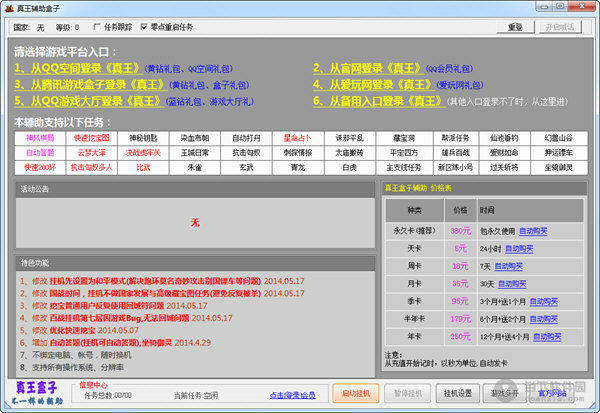
Task: Start botting with the 启动挂机 button
Action: [x=356, y=393]
